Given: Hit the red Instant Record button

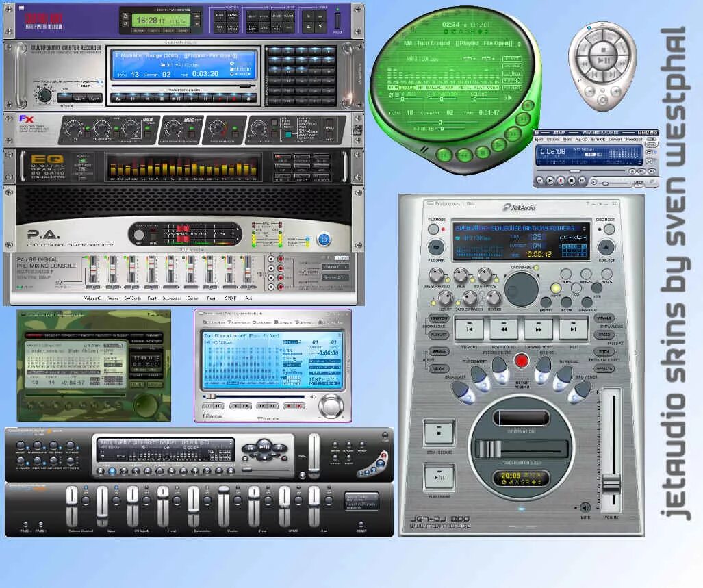Looking at the screenshot, I should 521,361.
